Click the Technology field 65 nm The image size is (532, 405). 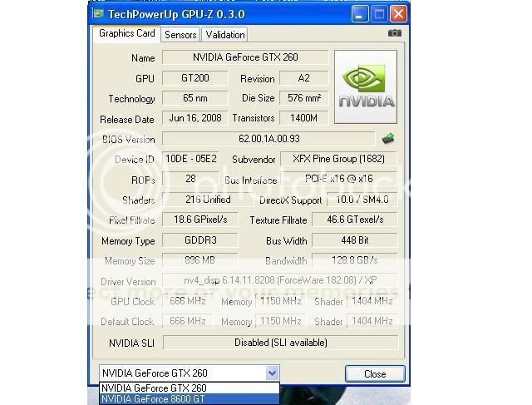(195, 98)
